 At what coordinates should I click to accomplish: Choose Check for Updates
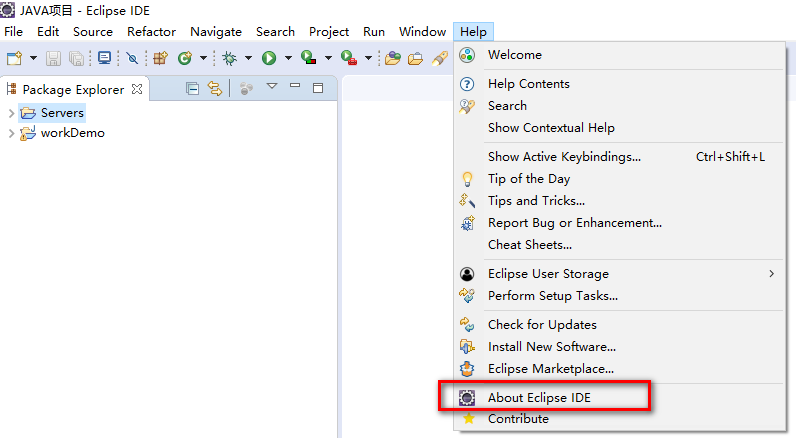pyautogui.click(x=619, y=325)
